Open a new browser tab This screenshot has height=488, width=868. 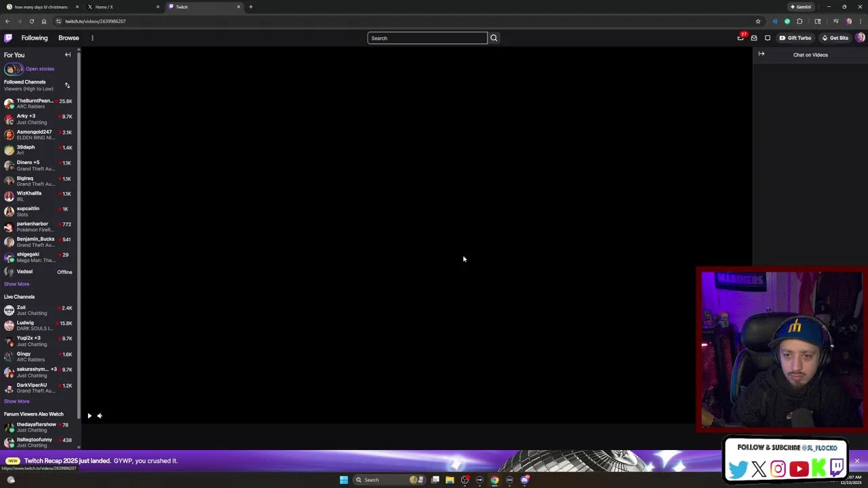coord(251,7)
